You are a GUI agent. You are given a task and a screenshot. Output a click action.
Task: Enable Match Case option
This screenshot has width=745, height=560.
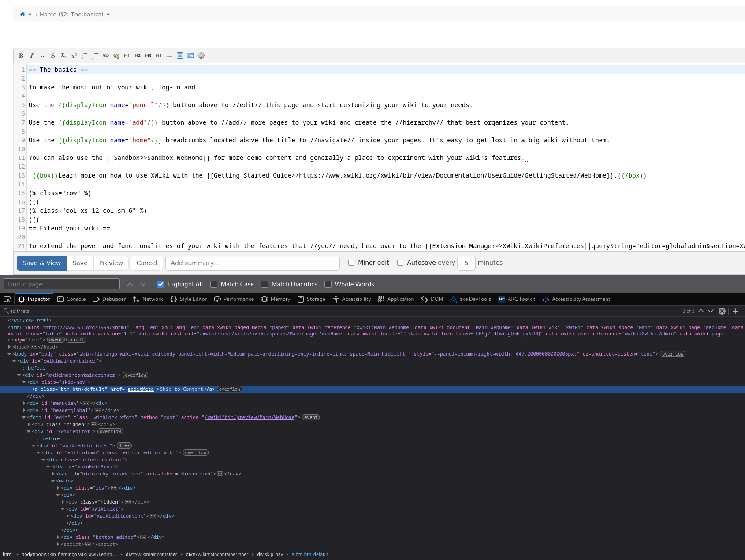click(214, 284)
